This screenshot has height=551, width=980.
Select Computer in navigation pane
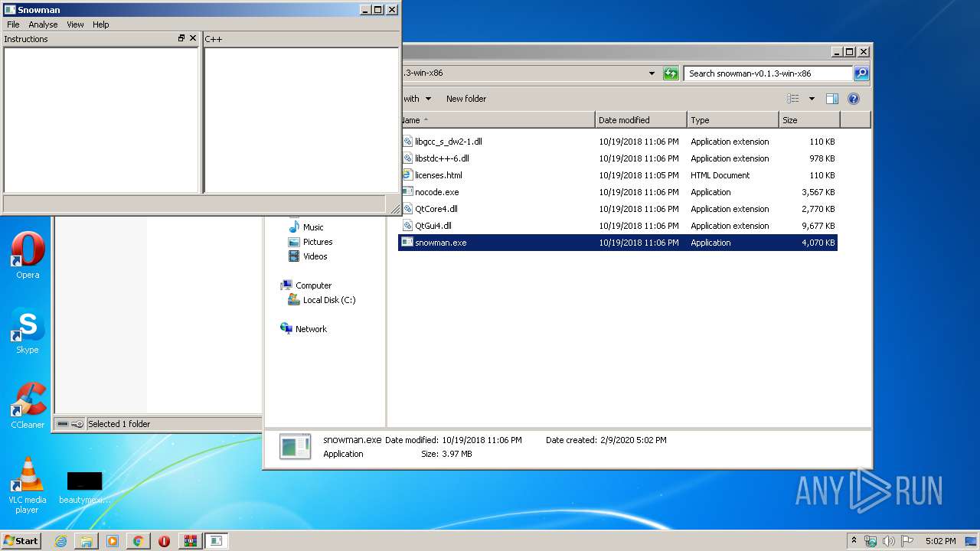313,285
